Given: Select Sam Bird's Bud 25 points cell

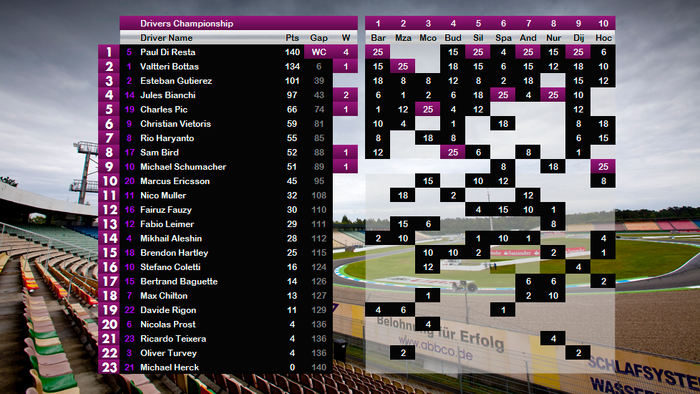Looking at the screenshot, I should [x=453, y=152].
